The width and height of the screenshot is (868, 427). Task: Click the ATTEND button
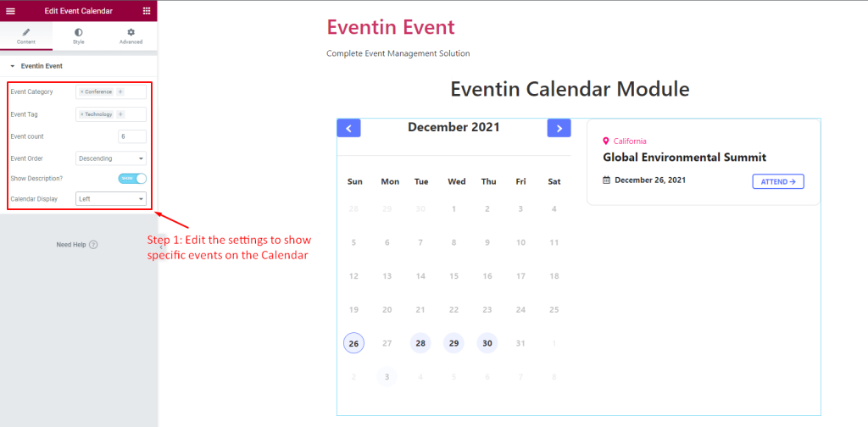tap(778, 181)
